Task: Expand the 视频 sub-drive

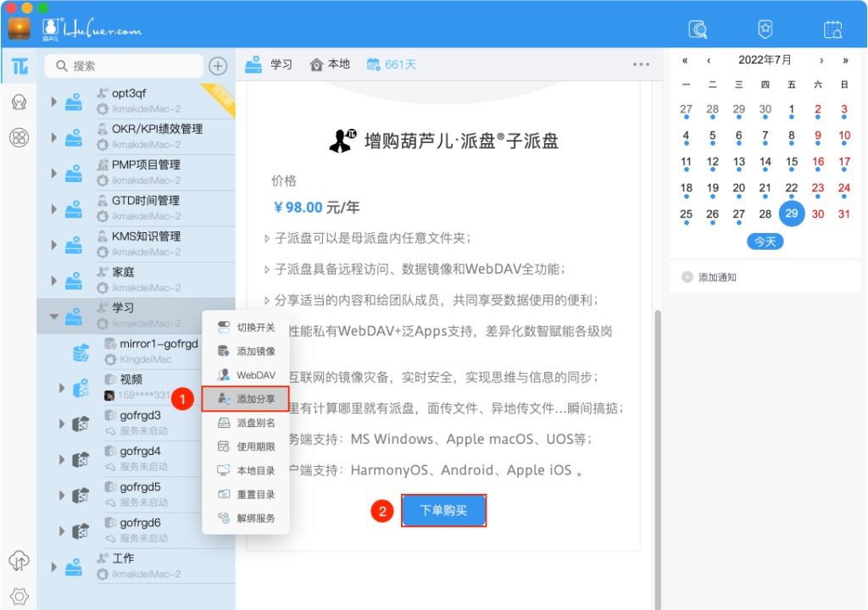Action: [x=61, y=387]
